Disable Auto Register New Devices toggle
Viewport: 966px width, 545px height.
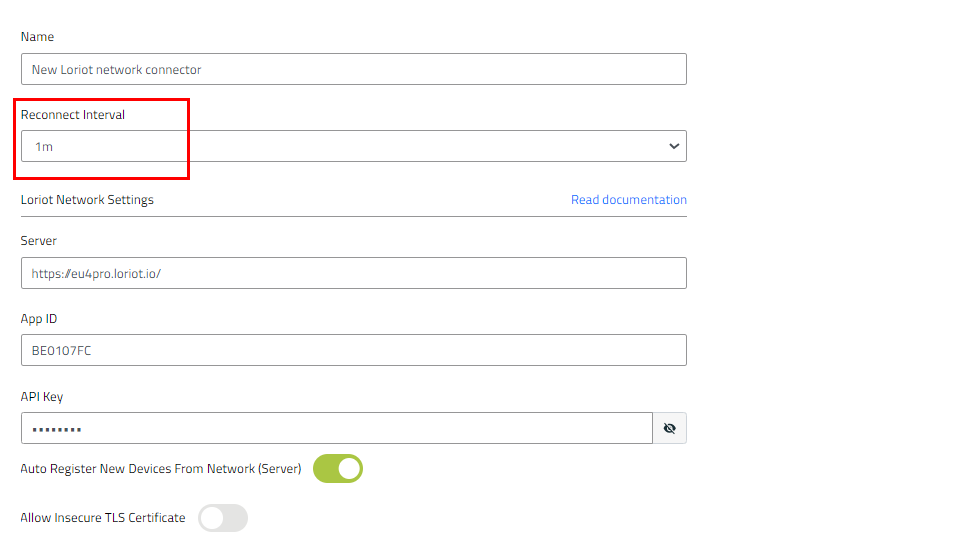tap(338, 468)
